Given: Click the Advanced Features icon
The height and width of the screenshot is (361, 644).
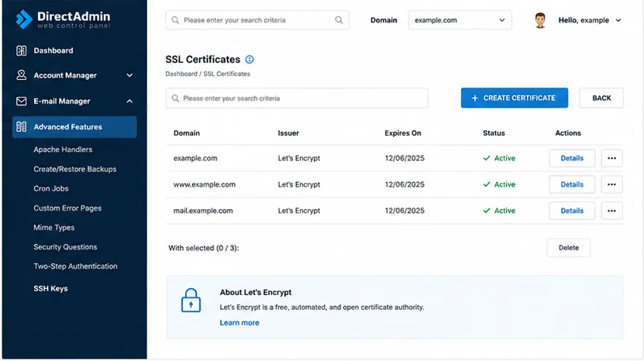Looking at the screenshot, I should pos(22,127).
